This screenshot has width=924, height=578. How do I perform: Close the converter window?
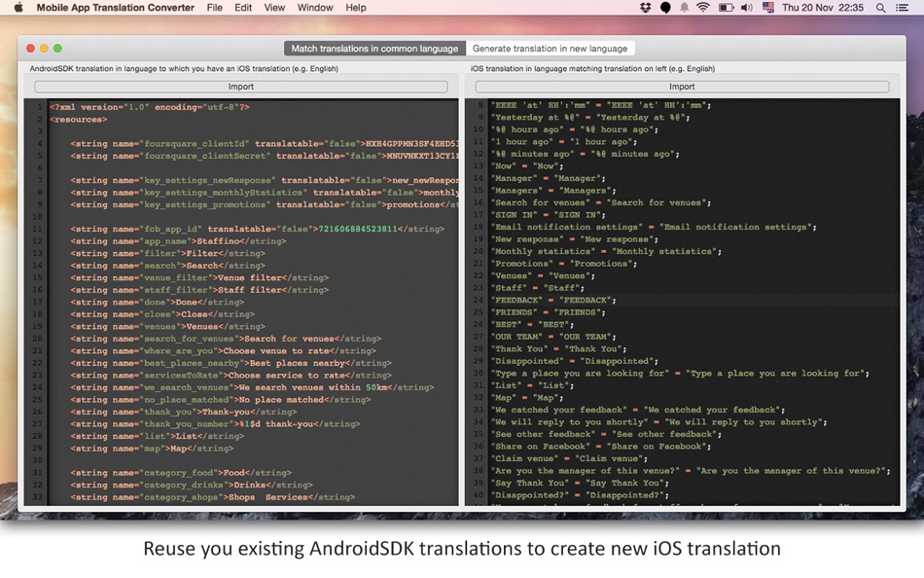click(31, 49)
